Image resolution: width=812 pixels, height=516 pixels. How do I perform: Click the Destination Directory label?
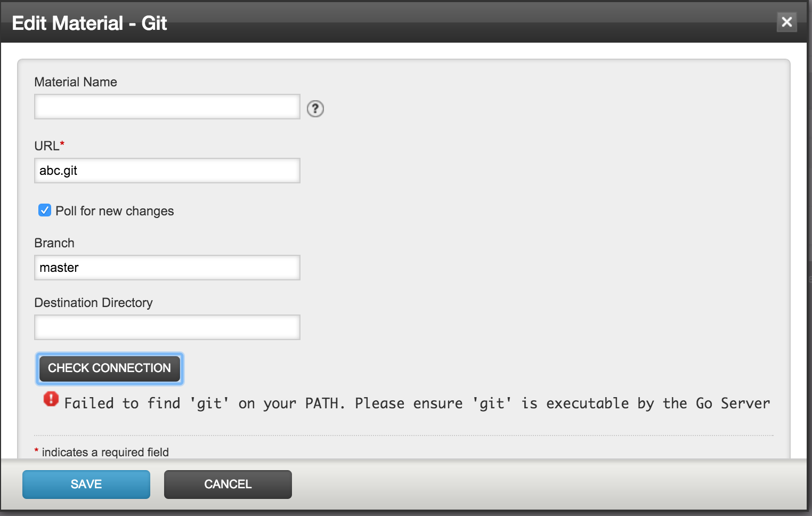point(93,303)
